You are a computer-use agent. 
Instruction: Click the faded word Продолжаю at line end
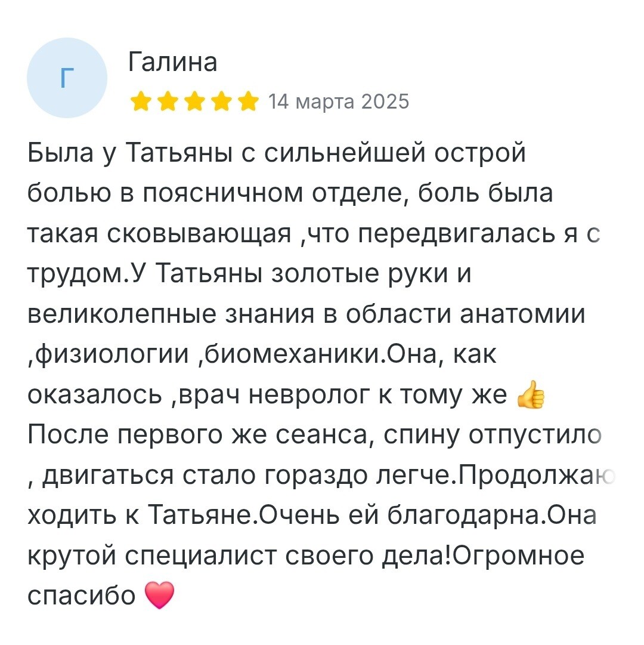click(x=536, y=476)
